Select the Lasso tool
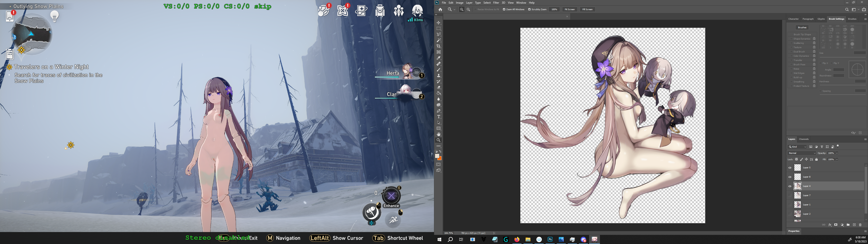Screen dimensions: 868x244 click(x=438, y=34)
